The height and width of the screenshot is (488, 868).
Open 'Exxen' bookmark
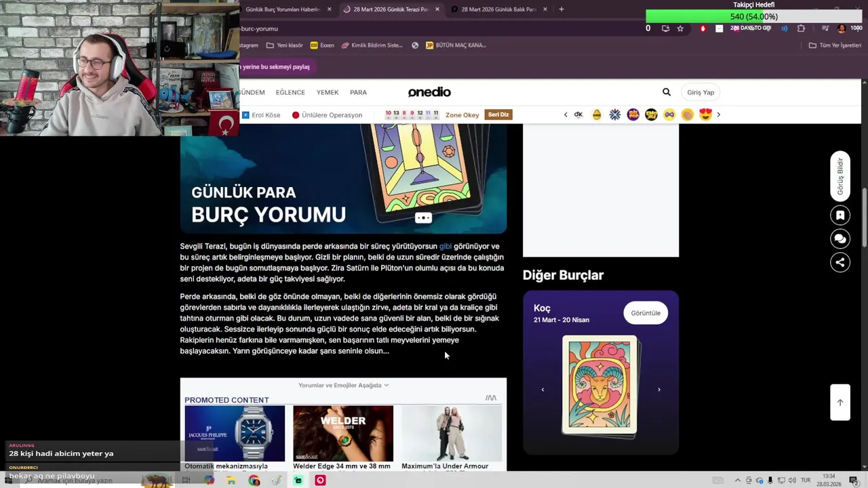tap(322, 45)
